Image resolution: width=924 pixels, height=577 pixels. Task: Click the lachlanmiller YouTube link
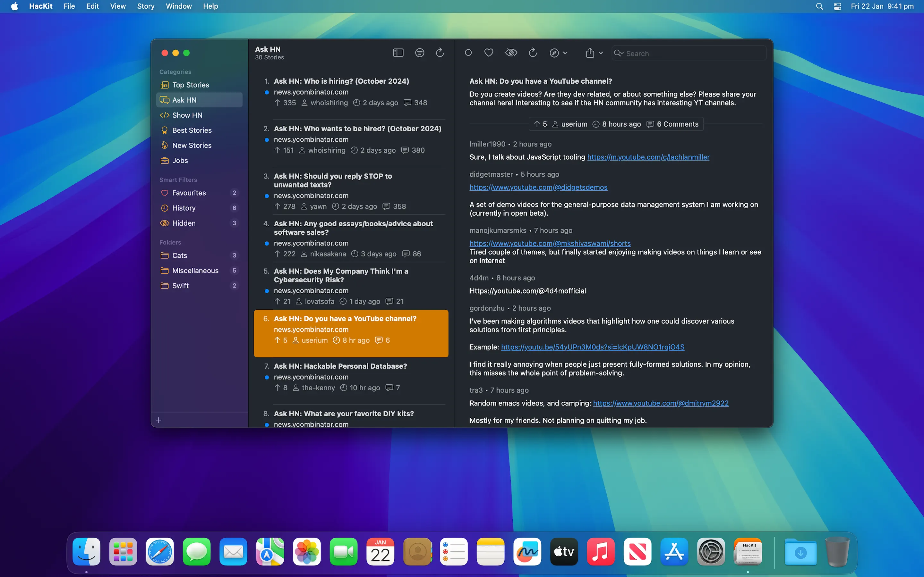point(648,157)
